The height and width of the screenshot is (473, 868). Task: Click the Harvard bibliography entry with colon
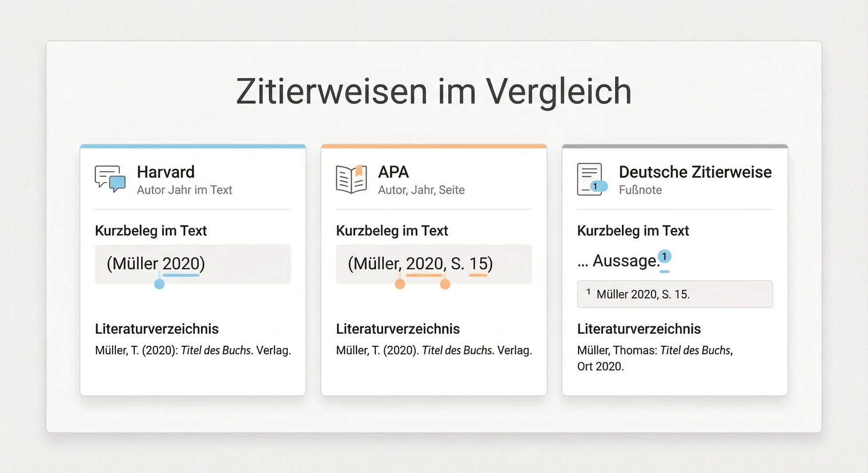192,350
